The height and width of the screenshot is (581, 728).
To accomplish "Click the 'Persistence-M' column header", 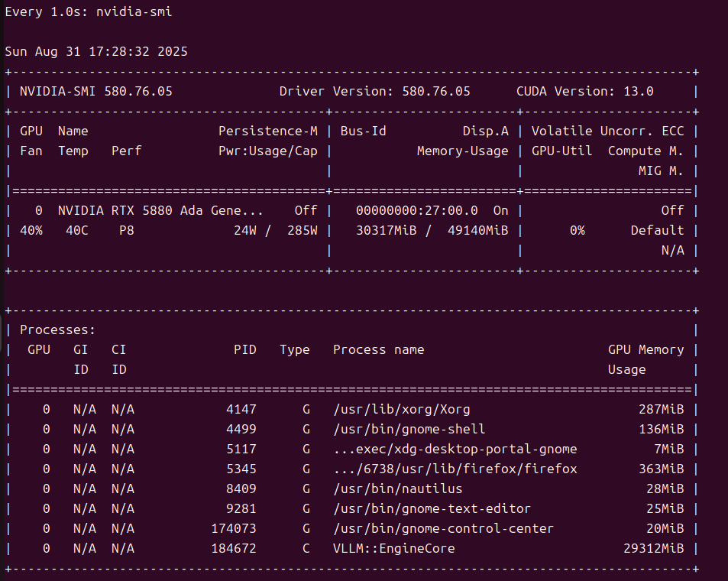I will coord(268,131).
